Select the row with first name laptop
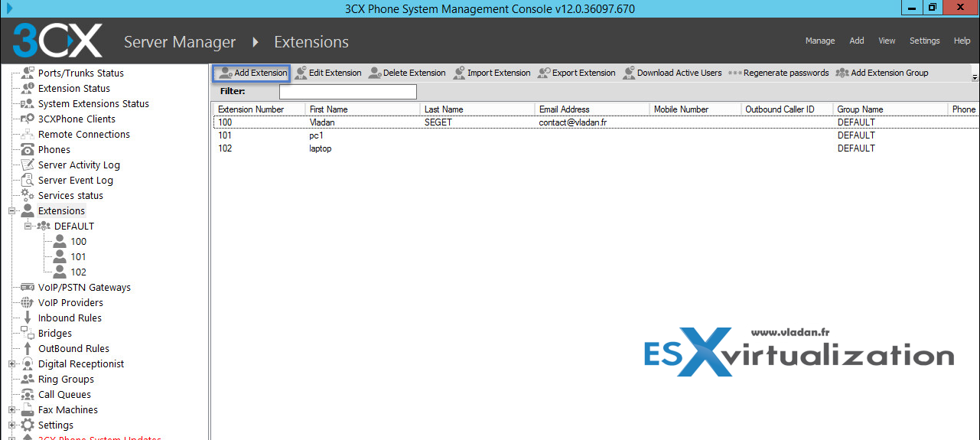The width and height of the screenshot is (980, 440). (595, 148)
